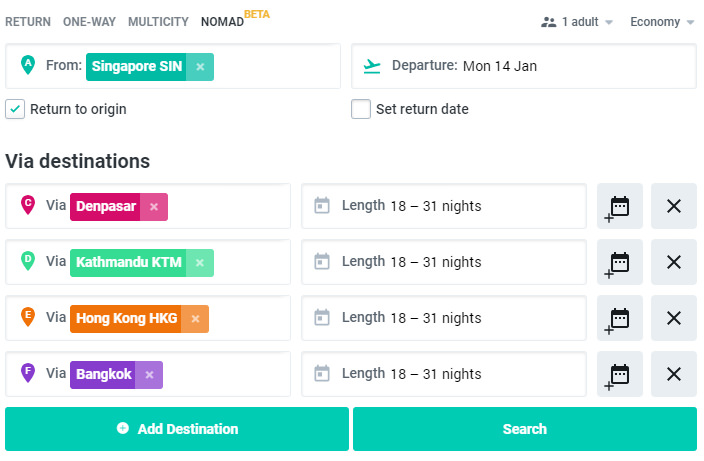Switch to the RETURN trip tab
The width and height of the screenshot is (704, 461).
pyautogui.click(x=28, y=21)
